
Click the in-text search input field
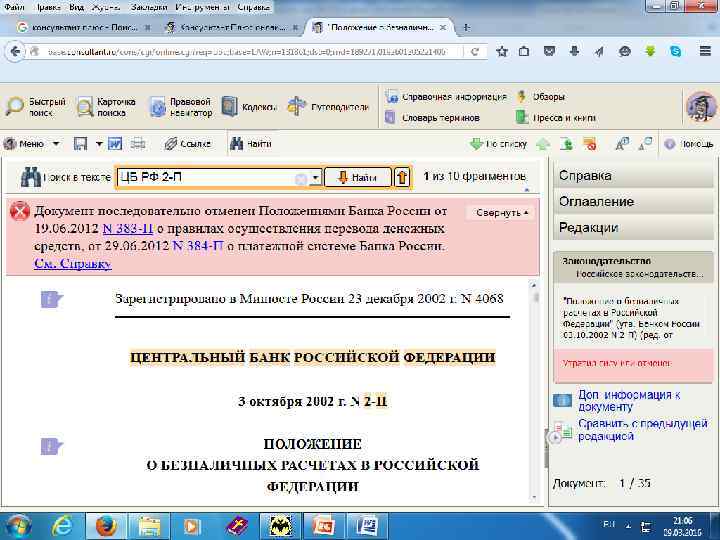(x=206, y=177)
